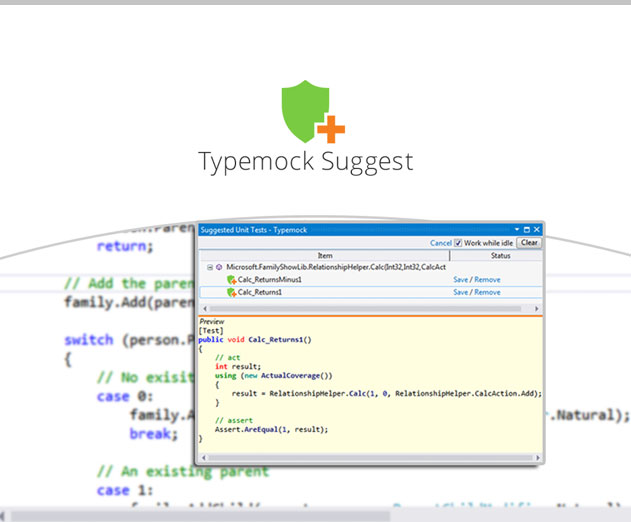Screen dimensions: 631x522
Task: Click the preview pane scrollbar right arrow
Action: 538,458
